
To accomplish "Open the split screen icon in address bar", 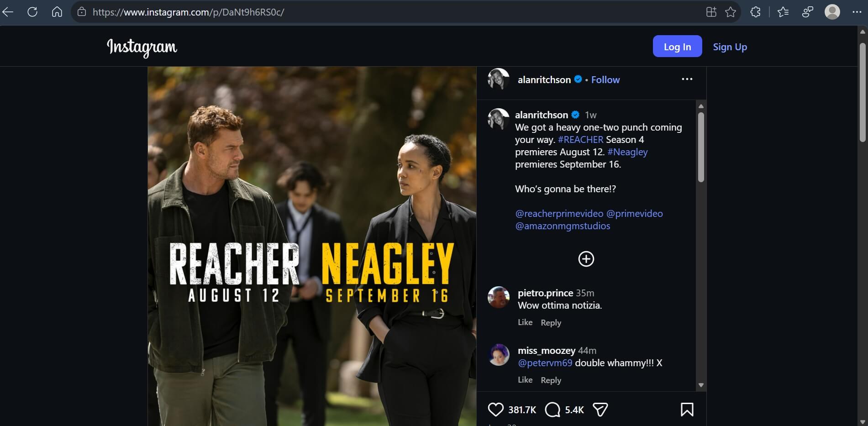I will (711, 12).
